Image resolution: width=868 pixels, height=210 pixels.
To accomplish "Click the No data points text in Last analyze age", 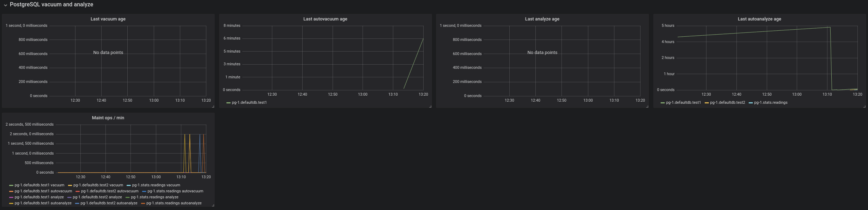I will point(542,53).
